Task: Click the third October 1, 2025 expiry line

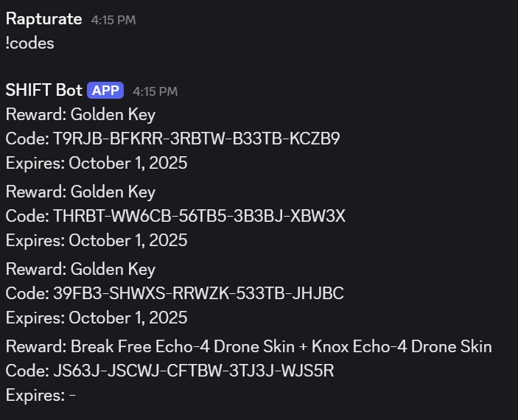Action: [97, 318]
